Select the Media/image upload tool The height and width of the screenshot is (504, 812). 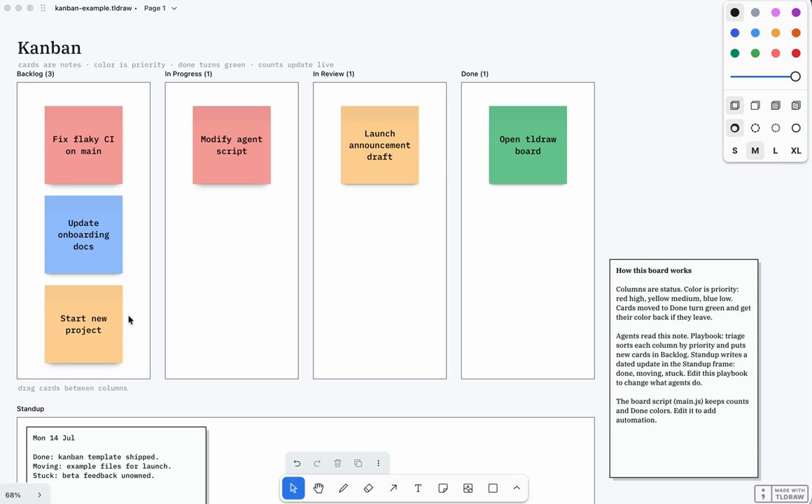(468, 488)
